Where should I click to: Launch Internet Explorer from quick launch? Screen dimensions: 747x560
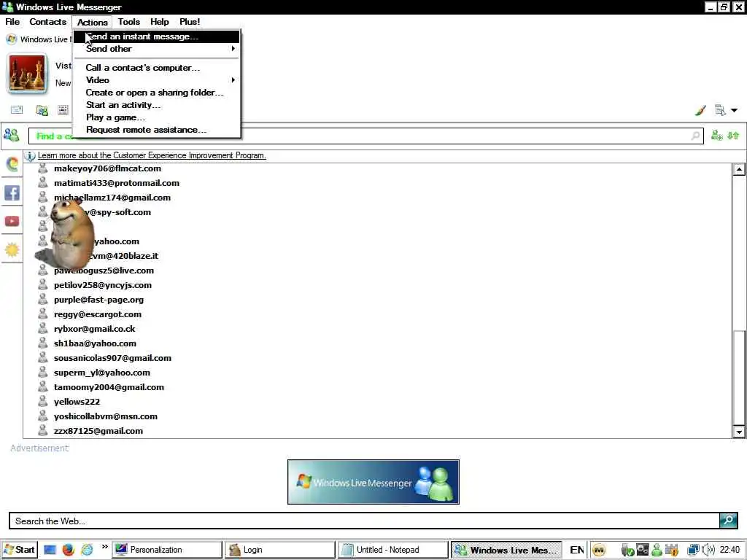[87, 550]
